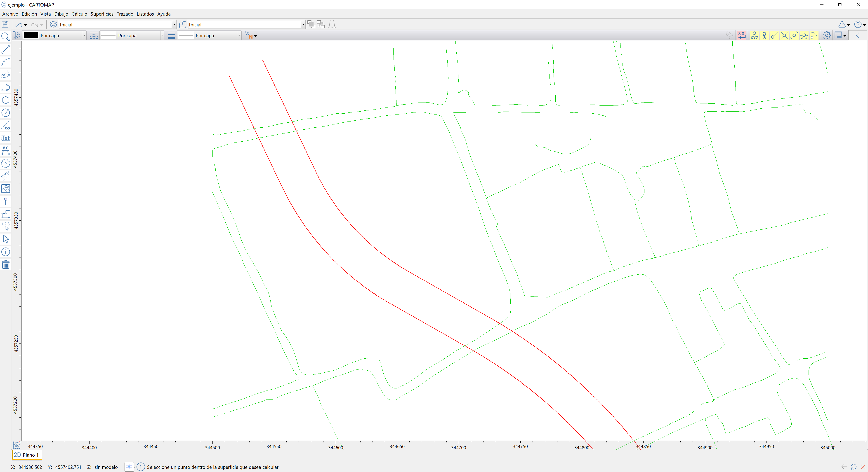Open the settings gear in snap toolbar

pos(826,35)
